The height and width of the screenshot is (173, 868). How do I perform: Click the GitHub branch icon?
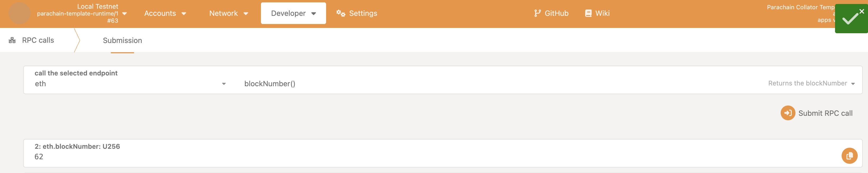537,13
